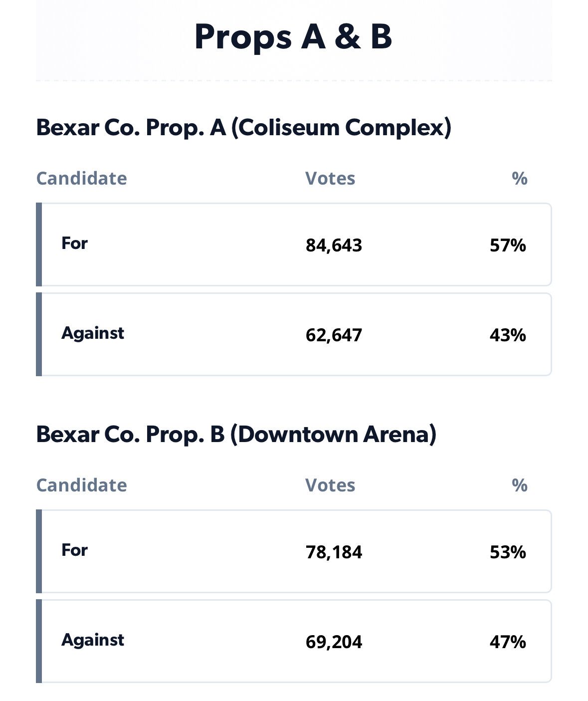Screen dimensions: 588x701
Task: Click the Candidate column header for Prop. B
Action: pos(81,485)
